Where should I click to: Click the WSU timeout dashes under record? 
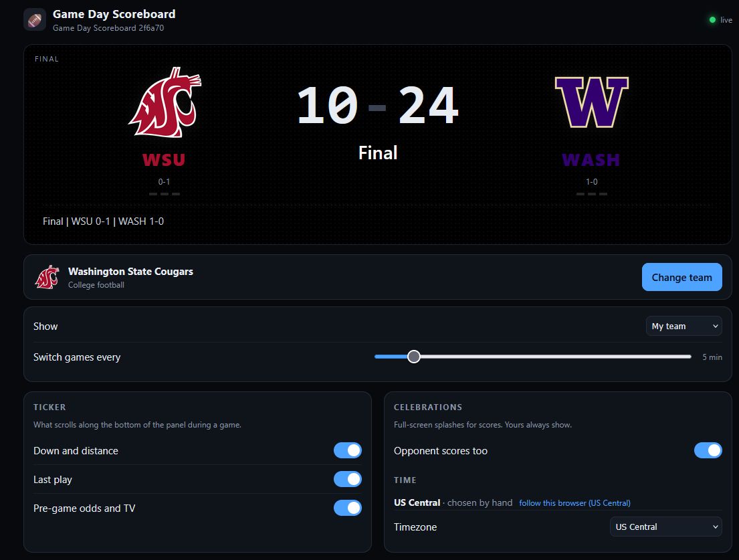point(164,194)
